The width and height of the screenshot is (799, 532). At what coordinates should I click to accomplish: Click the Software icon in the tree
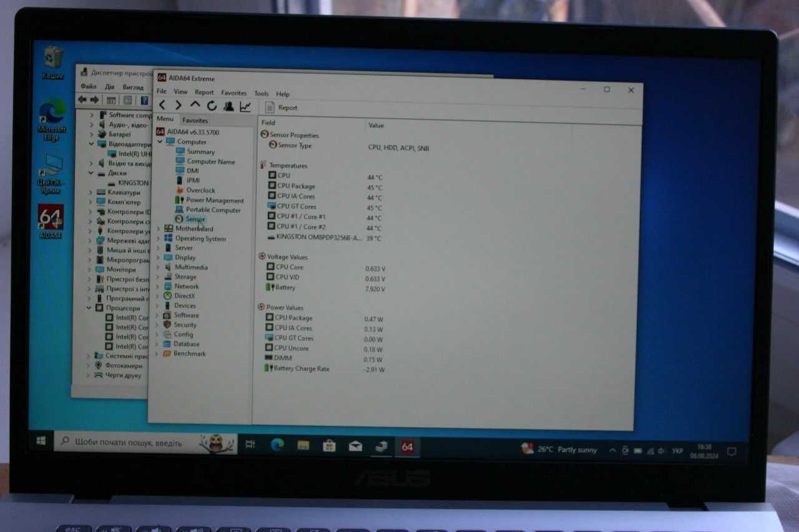coord(167,315)
